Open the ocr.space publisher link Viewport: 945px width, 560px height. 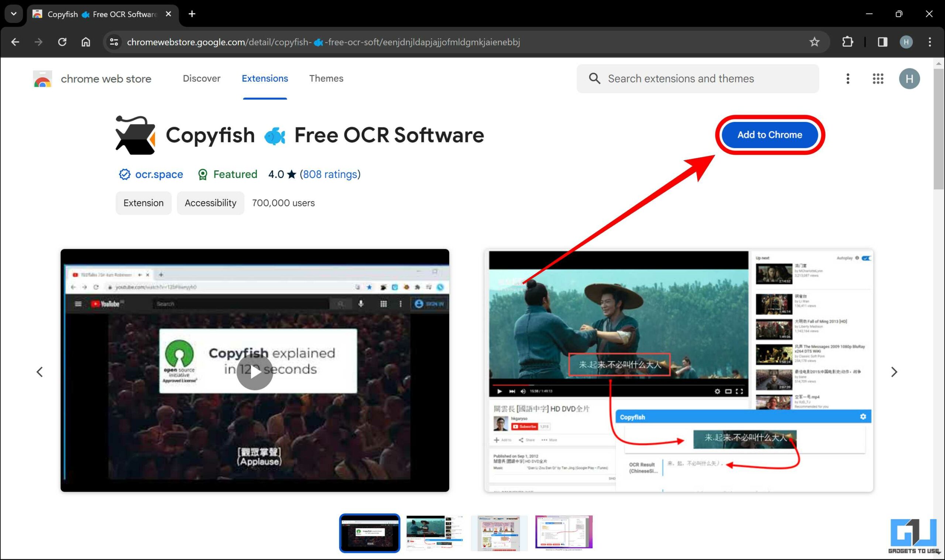click(159, 174)
